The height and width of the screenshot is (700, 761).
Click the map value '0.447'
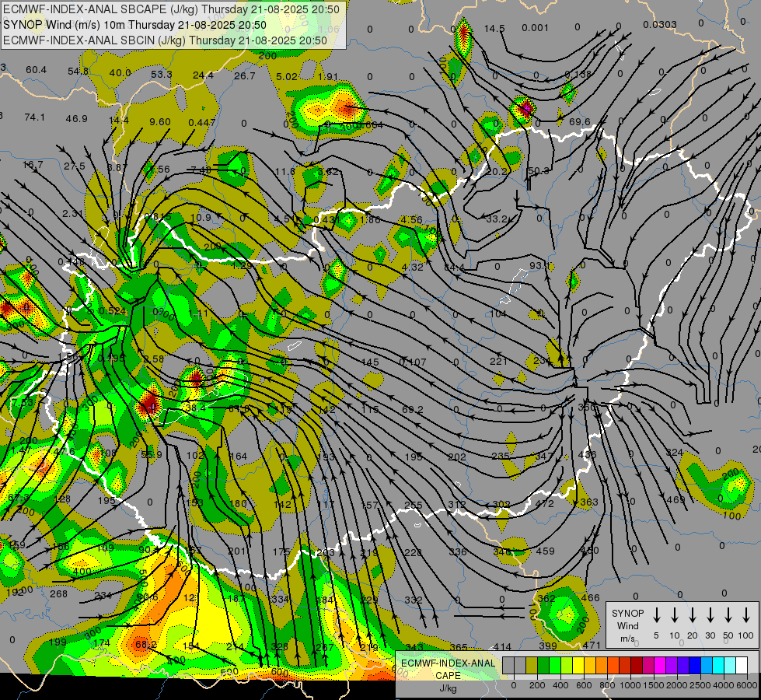[x=202, y=122]
